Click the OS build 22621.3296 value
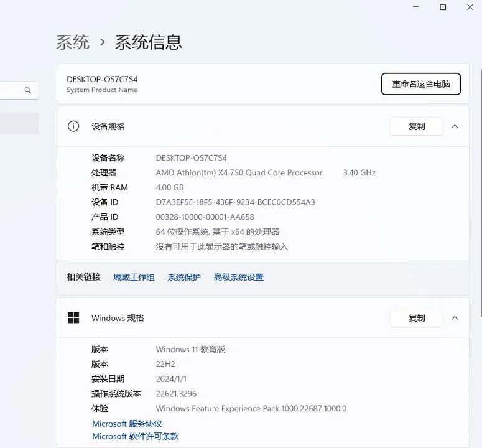The width and height of the screenshot is (482, 448). click(x=176, y=394)
